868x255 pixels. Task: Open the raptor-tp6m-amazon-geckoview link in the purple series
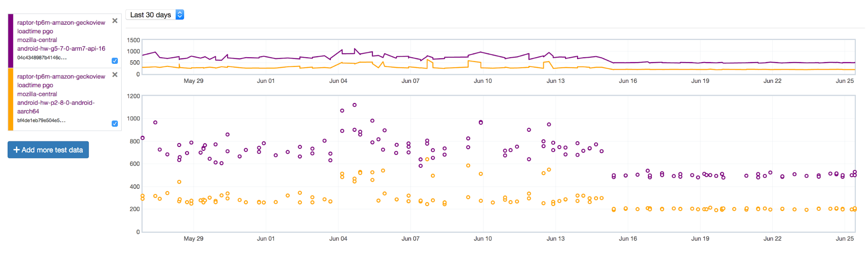[61, 23]
